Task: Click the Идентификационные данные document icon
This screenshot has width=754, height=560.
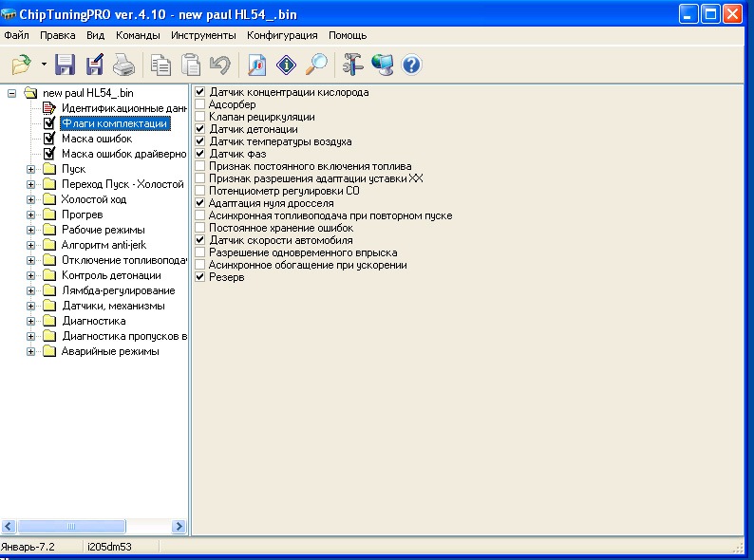Action: [49, 108]
